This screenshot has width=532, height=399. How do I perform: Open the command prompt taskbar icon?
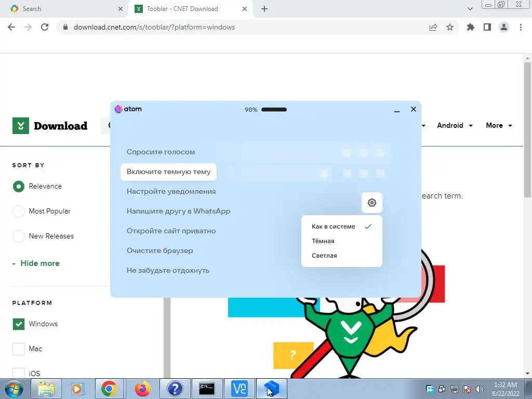(x=207, y=389)
